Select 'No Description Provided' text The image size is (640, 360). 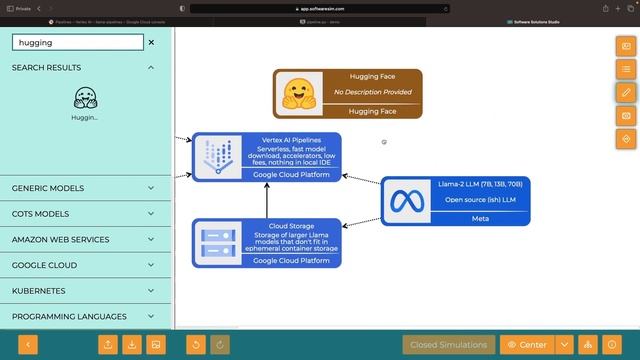click(x=372, y=92)
